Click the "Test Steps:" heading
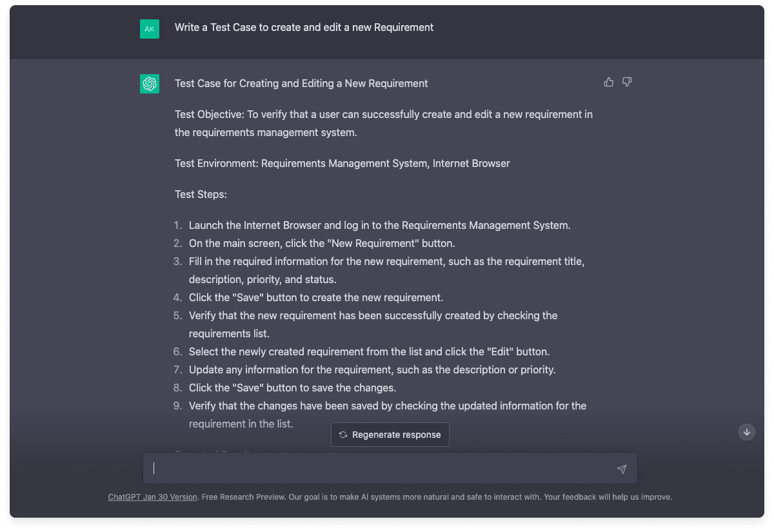Image resolution: width=774 pixels, height=532 pixels. pos(201,194)
